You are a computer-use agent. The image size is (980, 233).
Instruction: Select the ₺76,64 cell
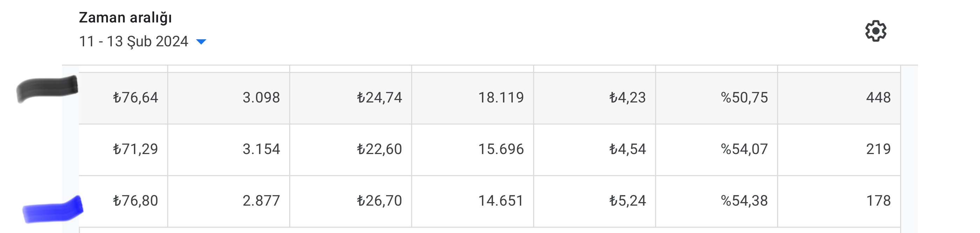pyautogui.click(x=123, y=98)
